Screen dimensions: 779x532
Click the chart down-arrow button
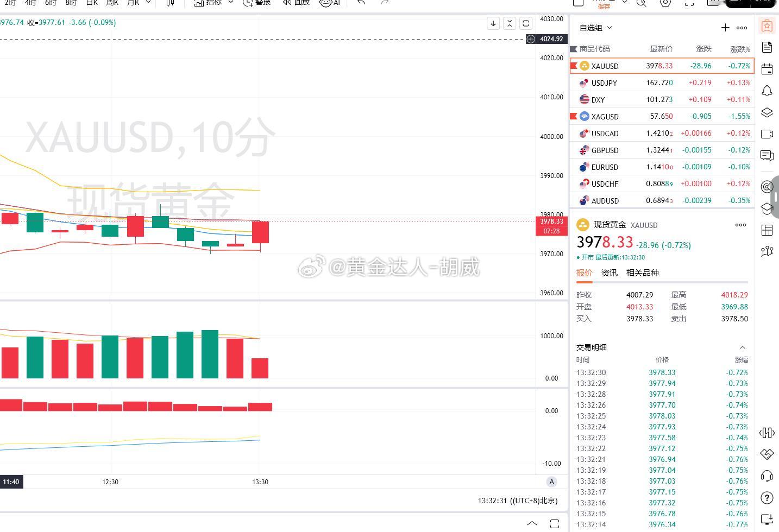point(493,23)
